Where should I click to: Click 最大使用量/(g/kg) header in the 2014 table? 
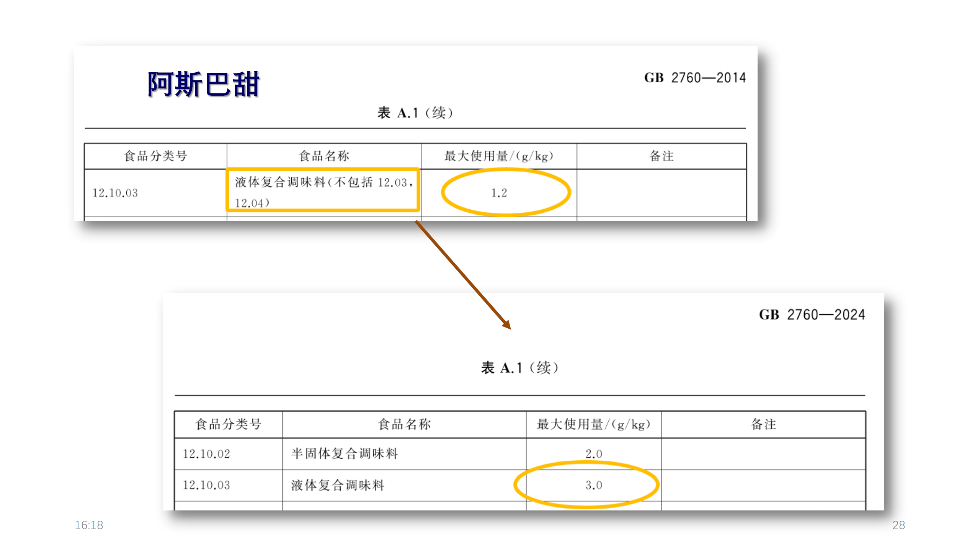(x=499, y=156)
